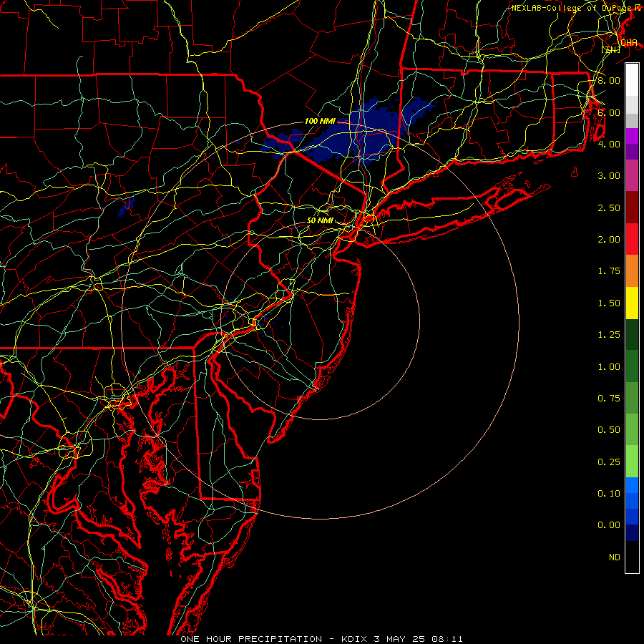Click the 6.00 legend value
Viewport: 644px width, 644px height.
click(609, 112)
